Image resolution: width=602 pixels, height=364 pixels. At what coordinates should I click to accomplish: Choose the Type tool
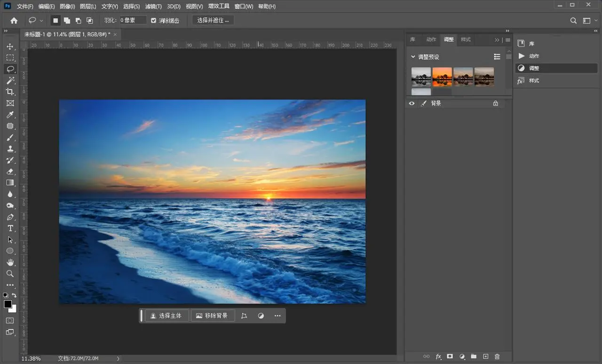click(10, 228)
